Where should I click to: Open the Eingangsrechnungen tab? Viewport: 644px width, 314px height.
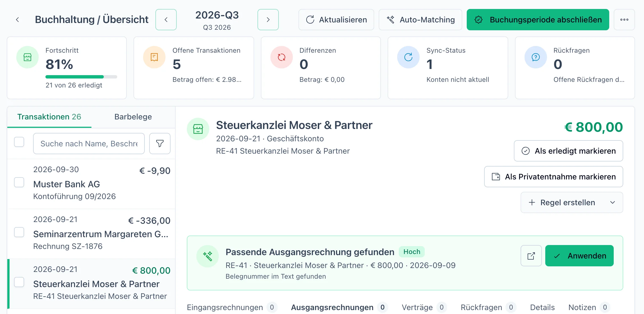tap(232, 307)
